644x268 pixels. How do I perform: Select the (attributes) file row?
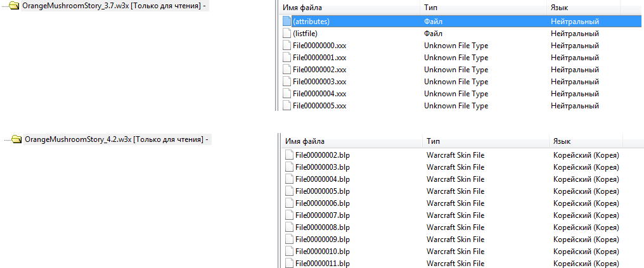click(462, 22)
